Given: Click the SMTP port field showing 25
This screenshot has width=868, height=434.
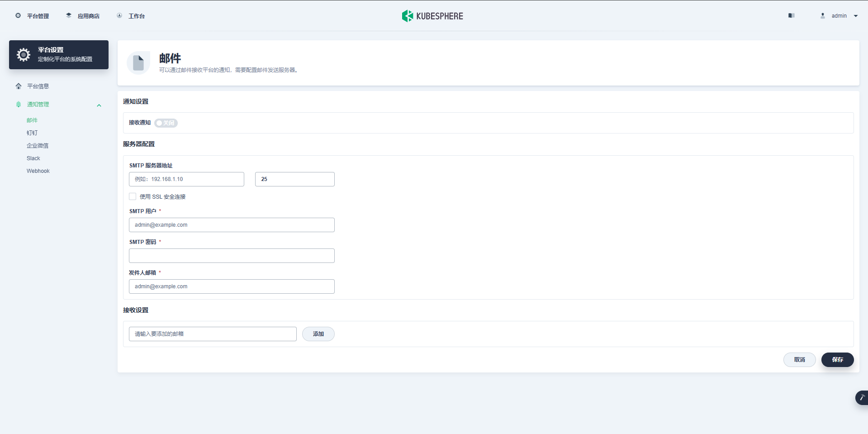Looking at the screenshot, I should click(295, 179).
